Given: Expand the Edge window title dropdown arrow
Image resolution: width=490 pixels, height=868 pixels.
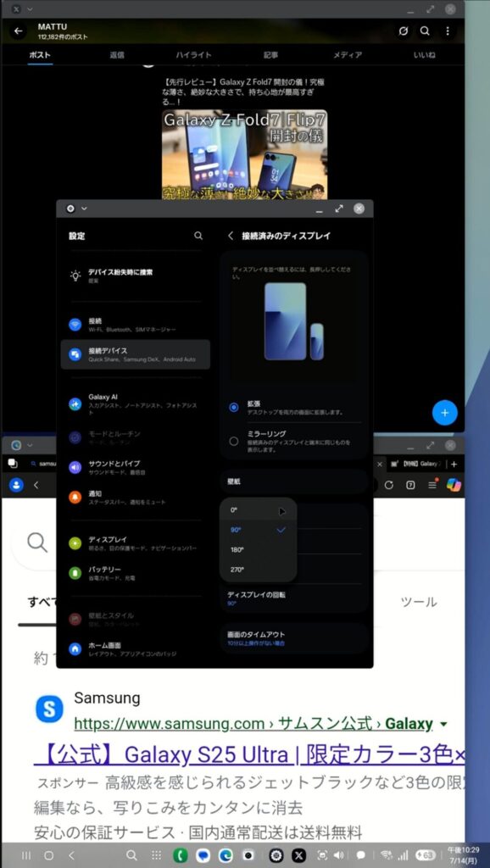Looking at the screenshot, I should [30, 445].
